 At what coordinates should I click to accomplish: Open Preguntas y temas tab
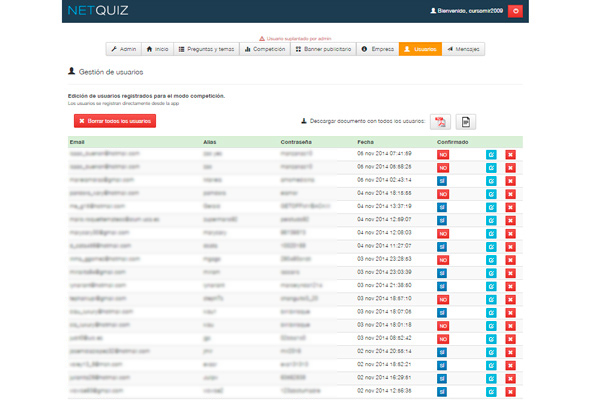(x=207, y=49)
